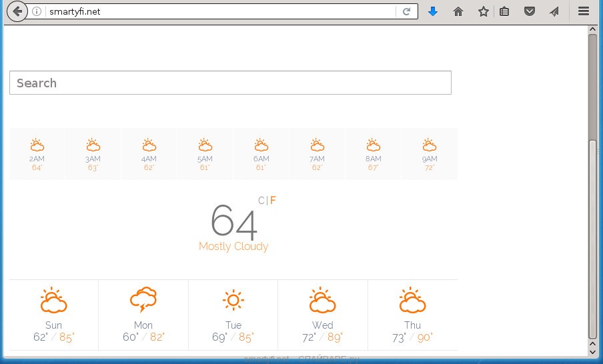The width and height of the screenshot is (603, 364).
Task: Click the Thu day label
Action: tap(412, 325)
